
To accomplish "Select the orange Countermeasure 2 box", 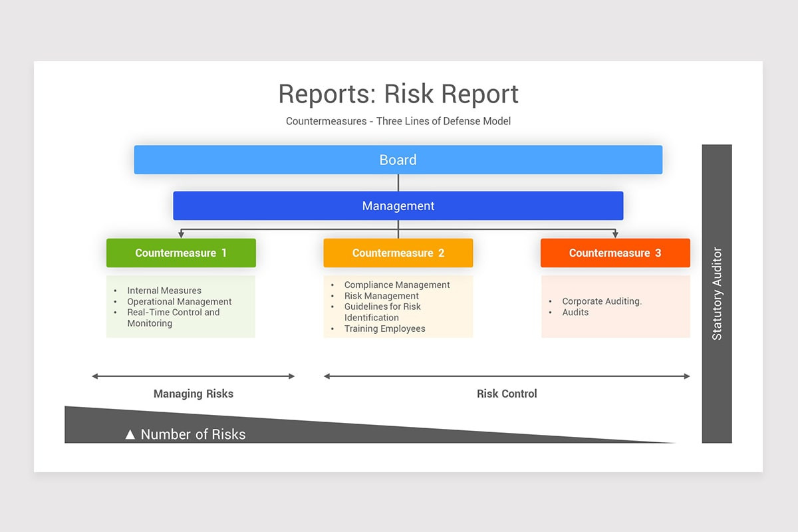I will tap(398, 253).
